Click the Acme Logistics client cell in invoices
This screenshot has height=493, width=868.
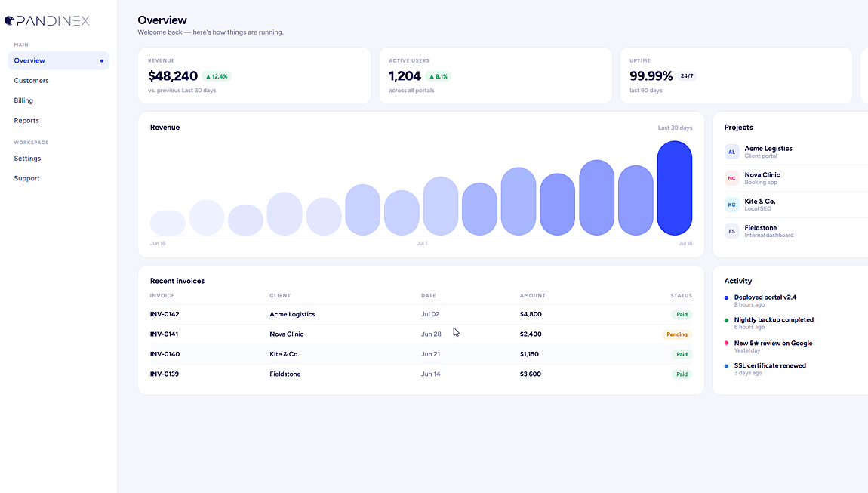coord(292,314)
